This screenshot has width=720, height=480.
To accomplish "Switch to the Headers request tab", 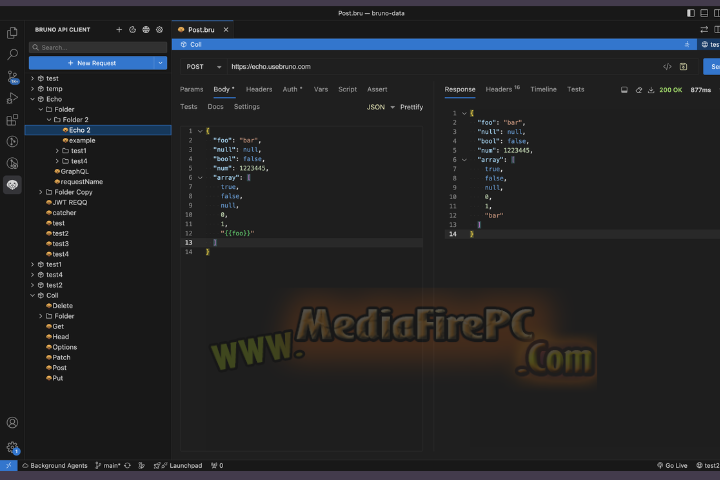I will pos(259,90).
